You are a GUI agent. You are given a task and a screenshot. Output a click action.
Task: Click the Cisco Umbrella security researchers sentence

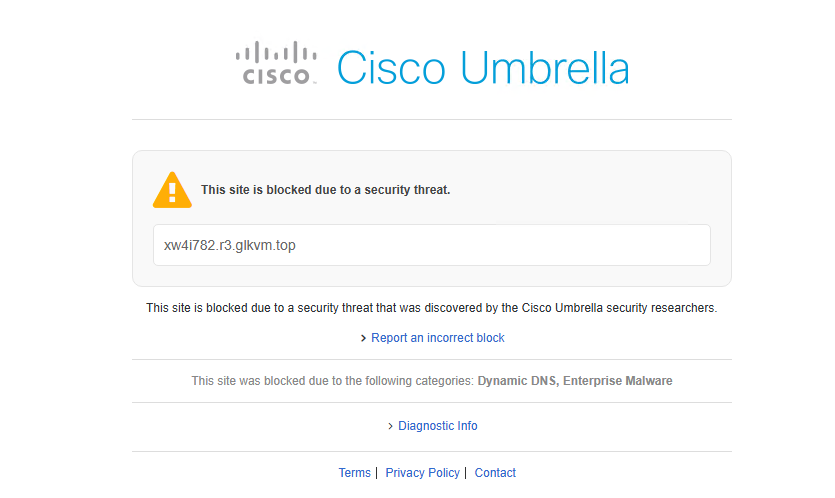pyautogui.click(x=431, y=308)
